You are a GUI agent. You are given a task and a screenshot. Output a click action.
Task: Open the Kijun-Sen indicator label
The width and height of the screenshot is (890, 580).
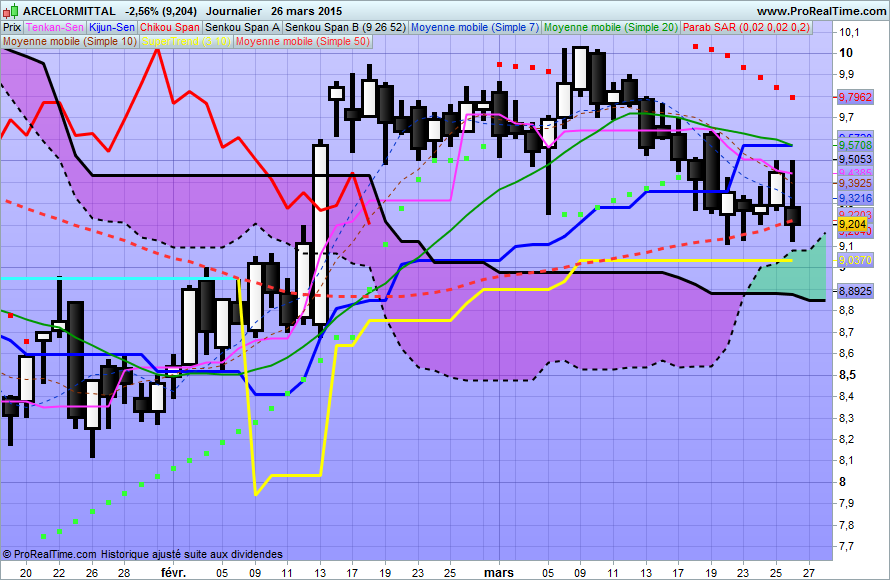coord(112,27)
